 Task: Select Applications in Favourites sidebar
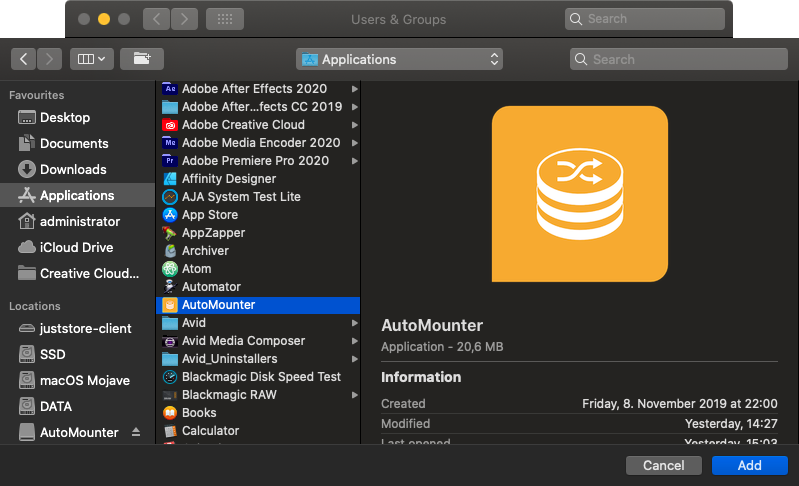tap(77, 196)
